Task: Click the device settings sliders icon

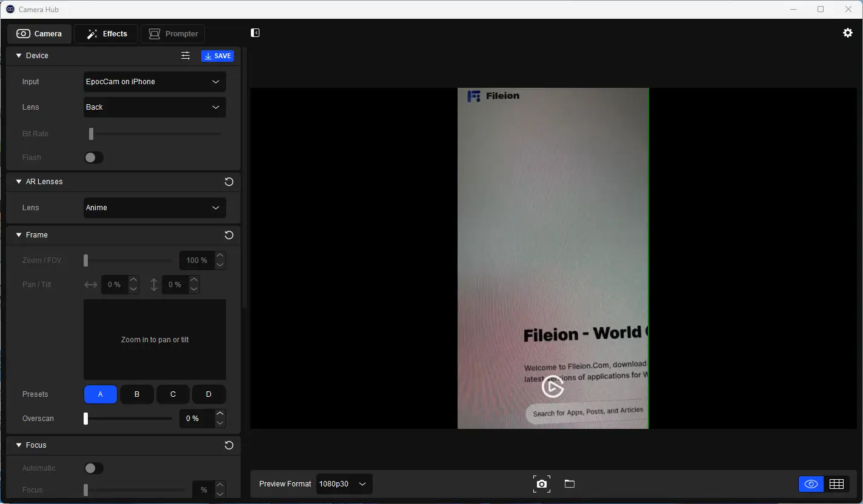Action: [x=185, y=56]
